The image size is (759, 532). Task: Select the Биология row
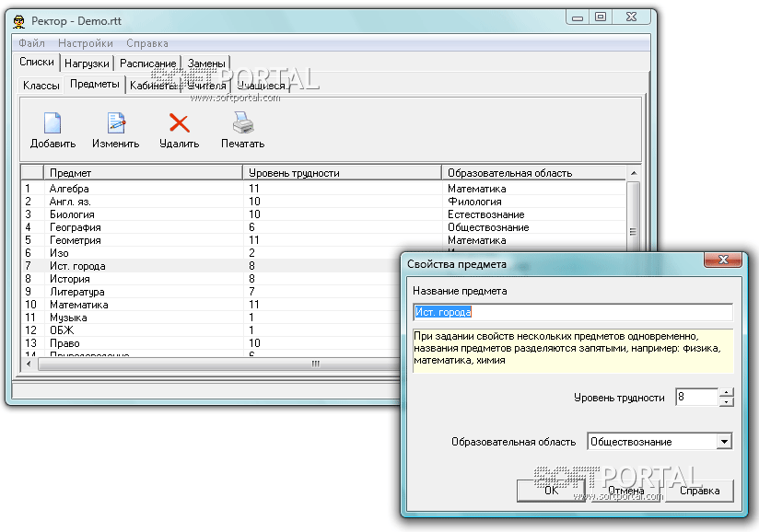point(323,214)
